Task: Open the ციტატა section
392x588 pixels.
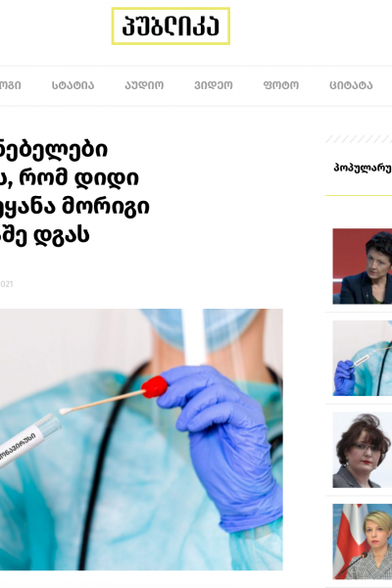Action: pos(351,85)
